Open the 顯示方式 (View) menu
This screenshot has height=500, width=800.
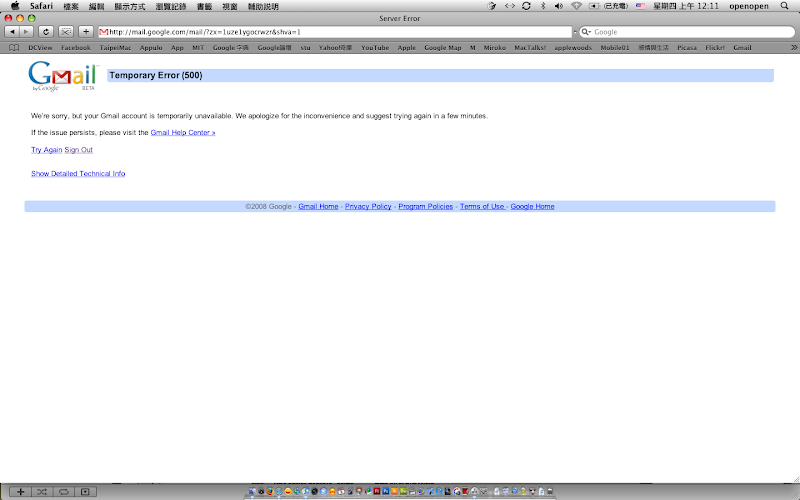pos(130,6)
